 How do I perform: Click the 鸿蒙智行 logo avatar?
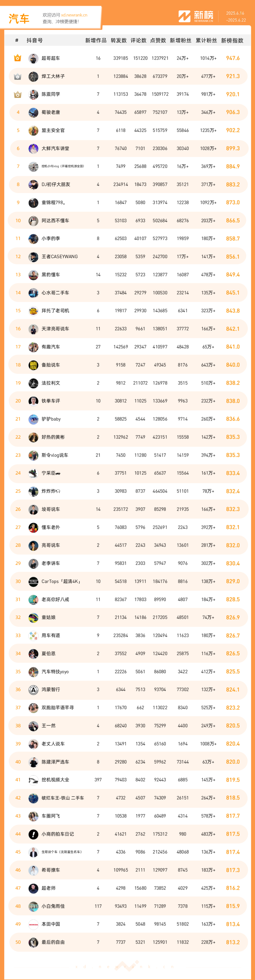(x=33, y=689)
